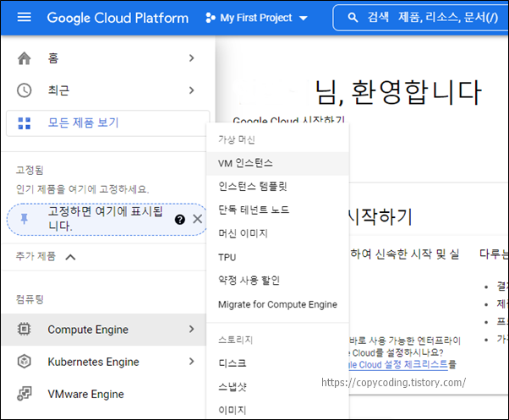Expand the 최근 submenu arrow
The image size is (509, 420).
click(192, 90)
